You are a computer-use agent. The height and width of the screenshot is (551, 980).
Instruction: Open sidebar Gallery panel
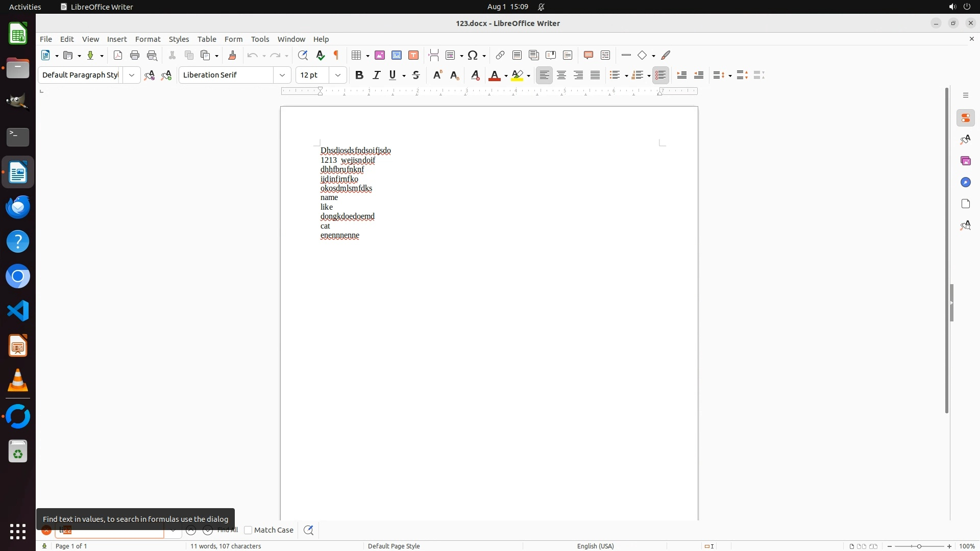coord(965,161)
